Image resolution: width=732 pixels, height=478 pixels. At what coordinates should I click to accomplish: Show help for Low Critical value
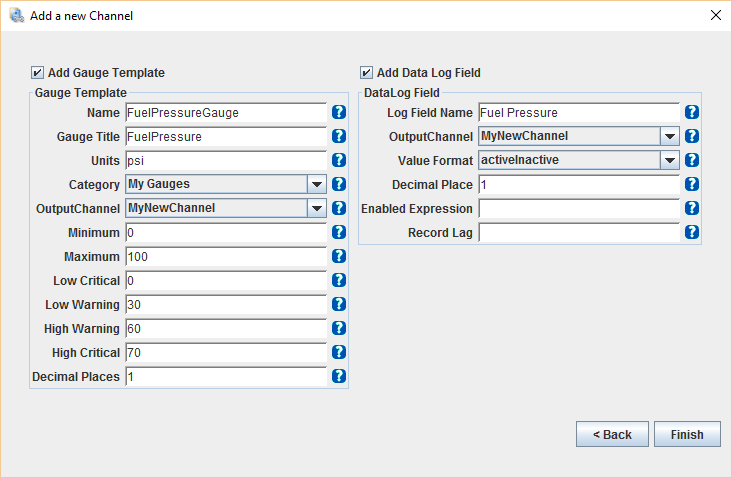click(x=339, y=280)
